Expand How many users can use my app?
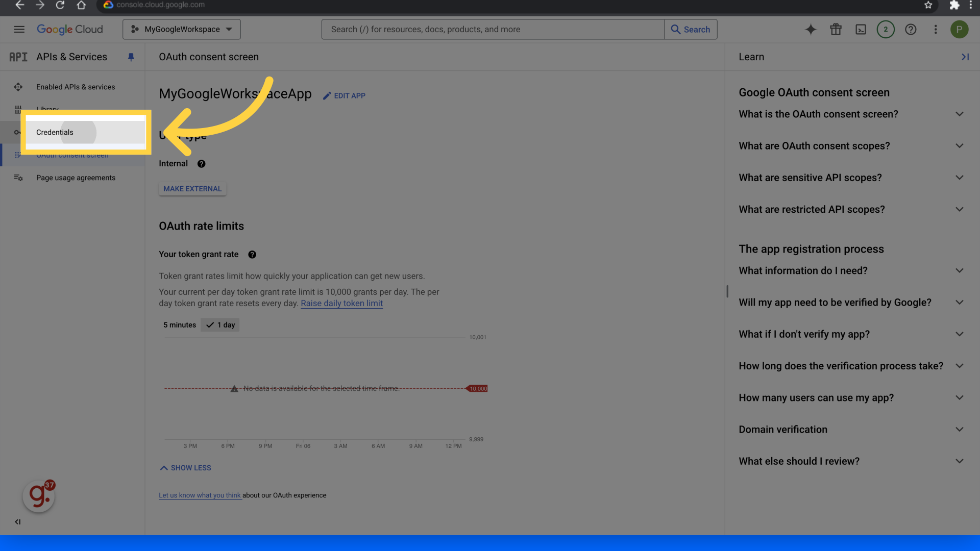Viewport: 980px width, 551px height. [x=851, y=398]
